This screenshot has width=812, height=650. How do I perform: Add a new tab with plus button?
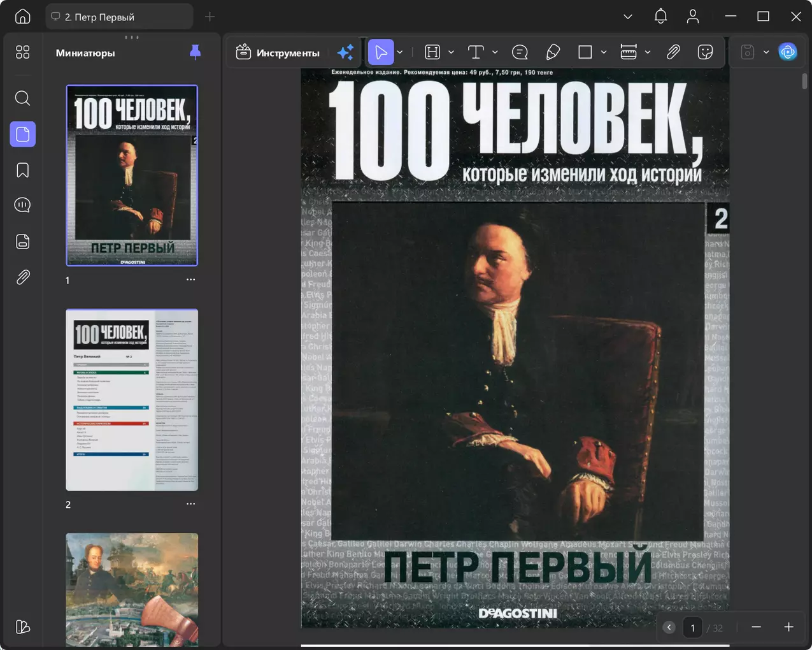[210, 17]
